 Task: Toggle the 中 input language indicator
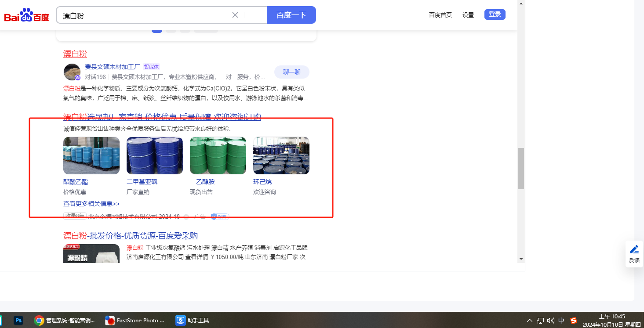click(561, 321)
